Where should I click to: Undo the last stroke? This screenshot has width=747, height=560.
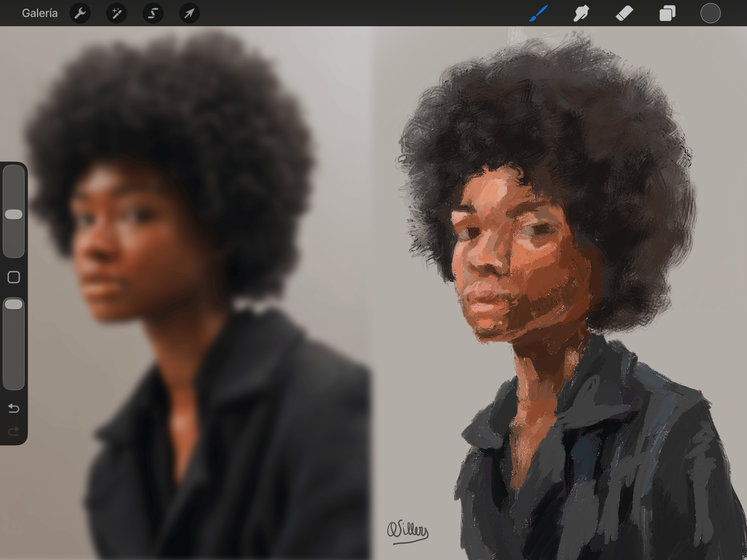tap(14, 408)
